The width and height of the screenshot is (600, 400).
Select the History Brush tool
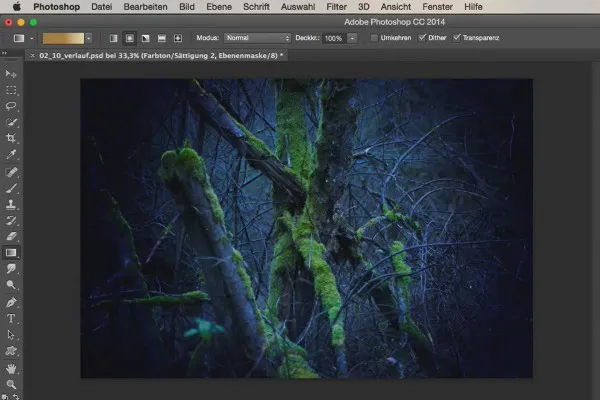pyautogui.click(x=11, y=220)
